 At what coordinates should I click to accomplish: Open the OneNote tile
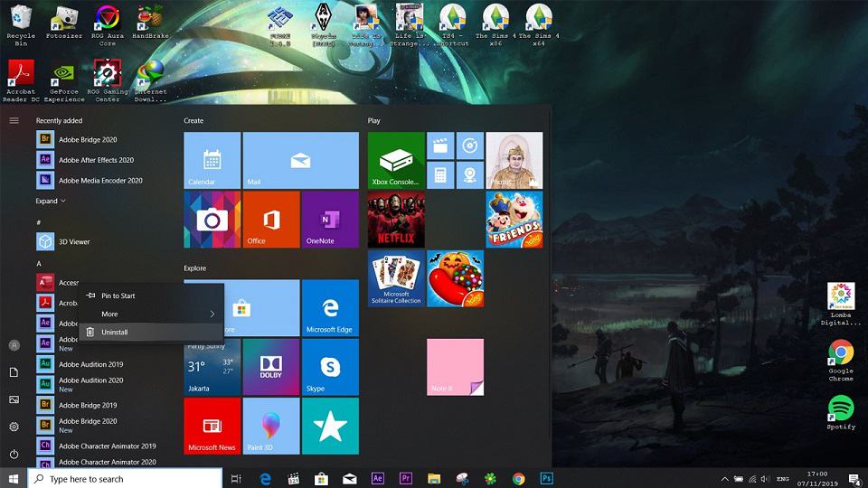pyautogui.click(x=331, y=220)
